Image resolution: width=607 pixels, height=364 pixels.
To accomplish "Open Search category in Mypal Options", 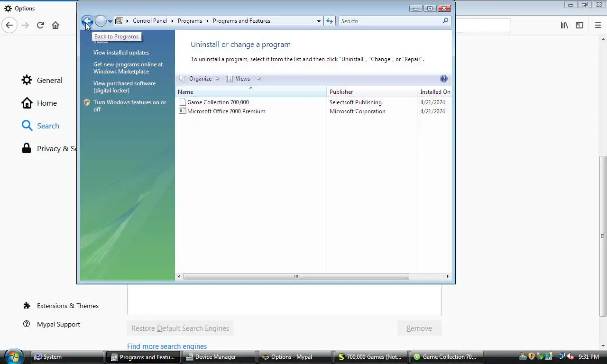I will (40, 126).
